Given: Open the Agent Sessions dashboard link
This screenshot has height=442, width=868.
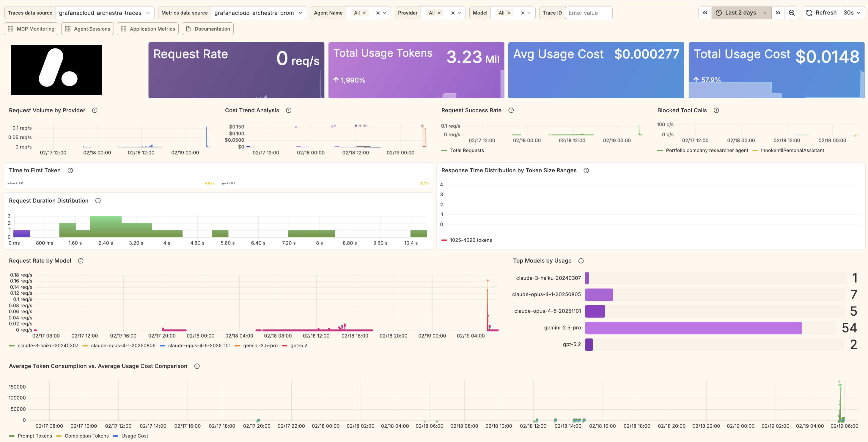Looking at the screenshot, I should point(88,29).
